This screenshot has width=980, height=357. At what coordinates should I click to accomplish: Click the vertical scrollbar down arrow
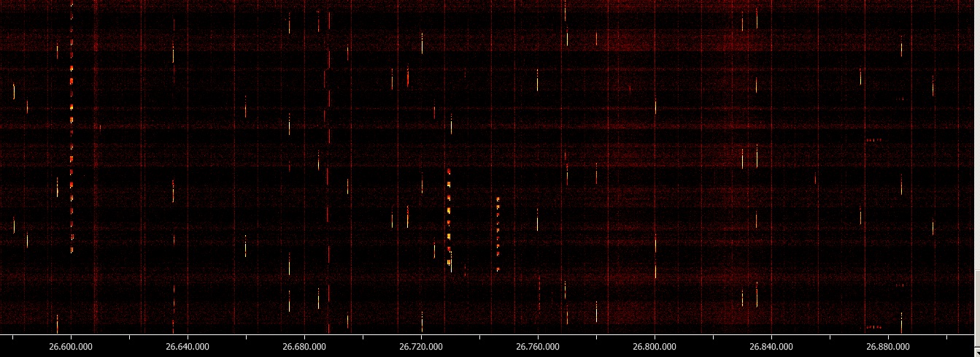point(977,352)
